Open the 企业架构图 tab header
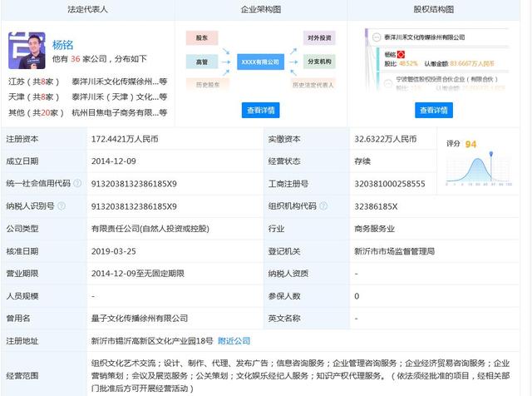532x396 pixels. point(261,9)
